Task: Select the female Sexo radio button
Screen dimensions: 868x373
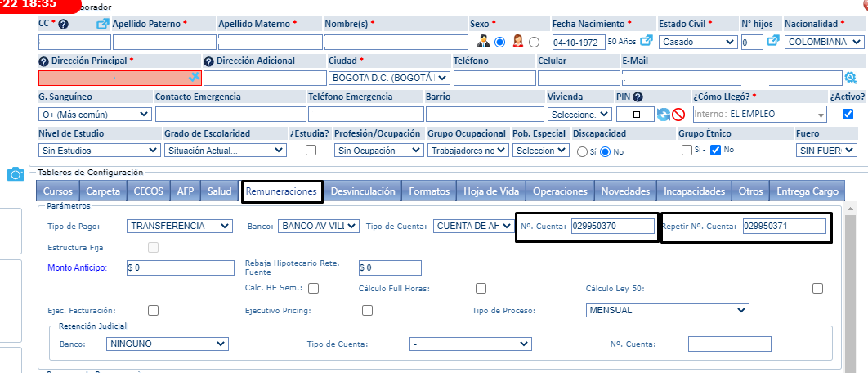Action: [534, 42]
